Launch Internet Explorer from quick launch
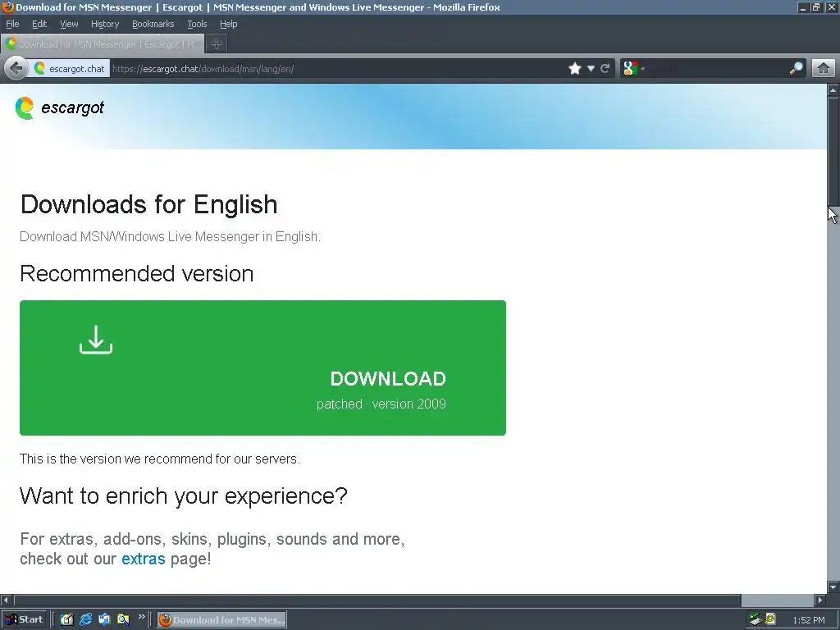This screenshot has width=840, height=630. click(85, 620)
